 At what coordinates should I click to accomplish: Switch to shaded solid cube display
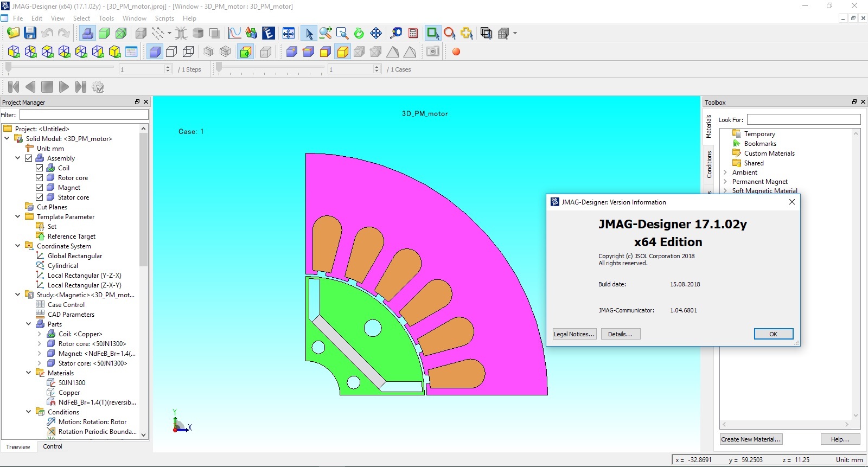coord(155,52)
